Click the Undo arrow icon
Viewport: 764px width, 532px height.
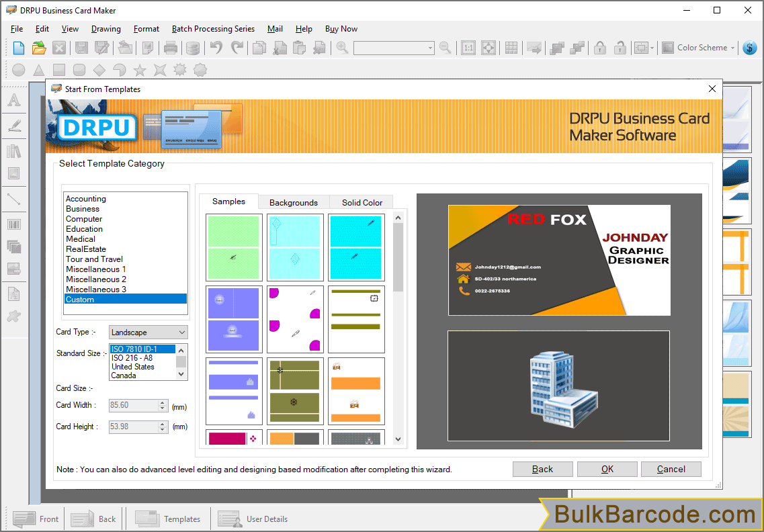216,48
